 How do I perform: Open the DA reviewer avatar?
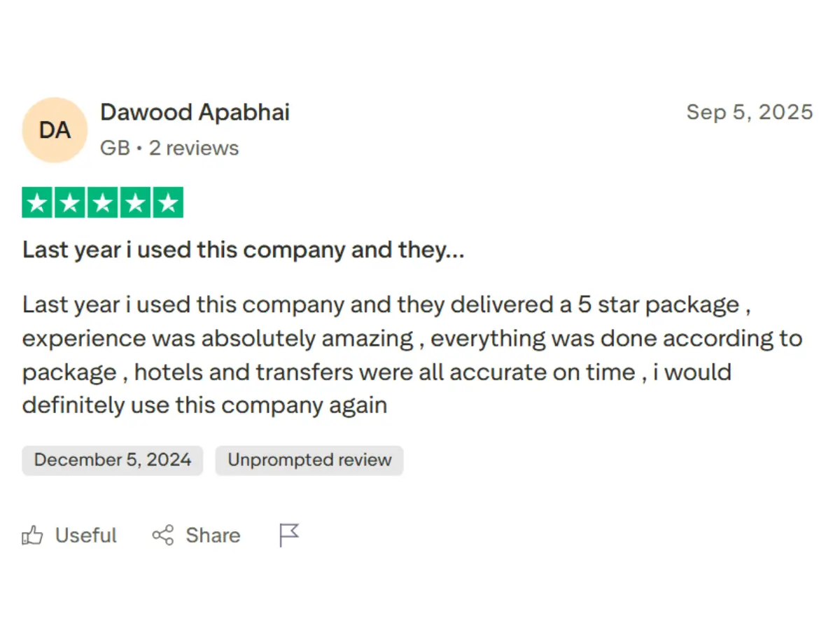click(55, 130)
